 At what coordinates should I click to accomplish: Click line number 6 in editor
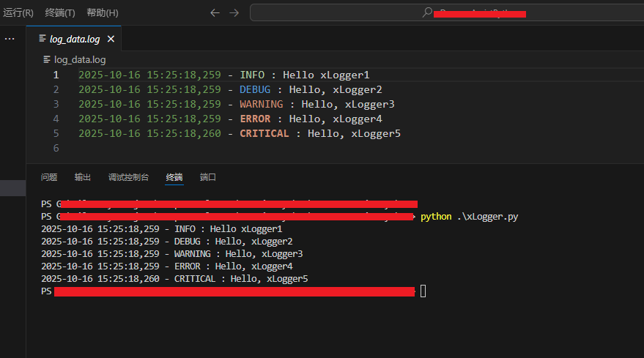coord(56,148)
